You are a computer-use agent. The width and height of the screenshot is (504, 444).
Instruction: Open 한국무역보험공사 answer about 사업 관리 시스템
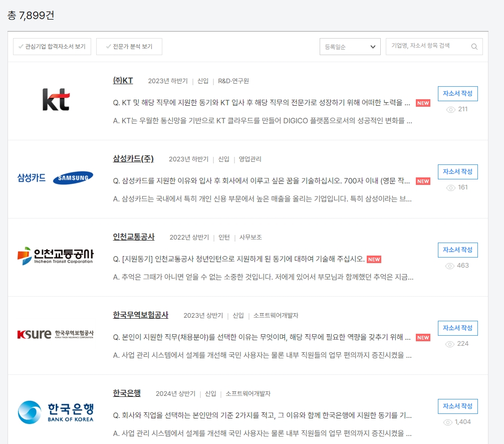pos(263,355)
